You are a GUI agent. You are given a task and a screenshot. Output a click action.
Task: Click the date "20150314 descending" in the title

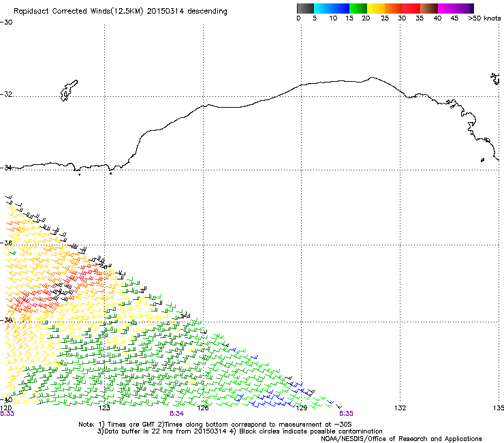(187, 12)
